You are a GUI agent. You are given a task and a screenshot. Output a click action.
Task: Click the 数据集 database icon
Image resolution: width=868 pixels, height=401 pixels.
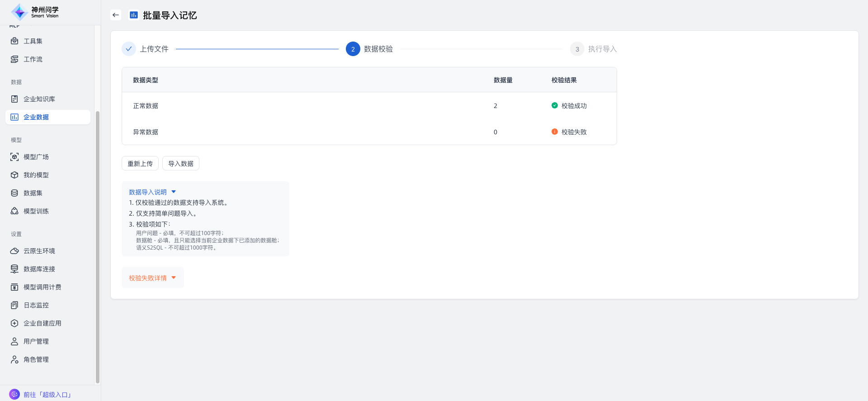point(14,193)
